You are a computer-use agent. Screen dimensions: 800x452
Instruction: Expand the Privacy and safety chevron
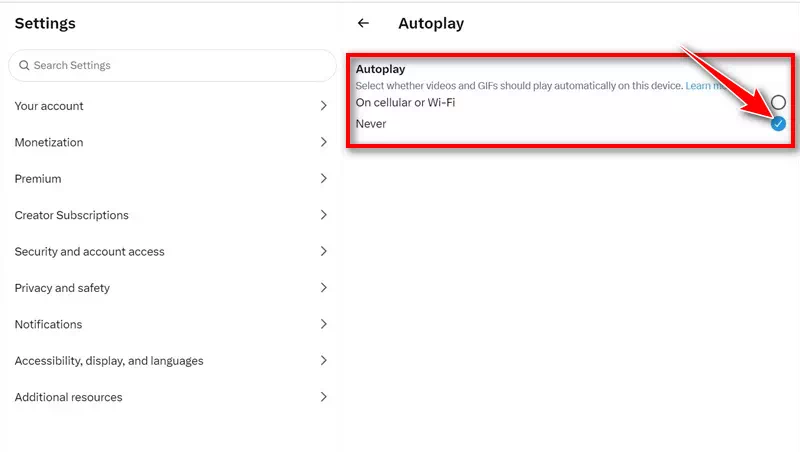(323, 288)
